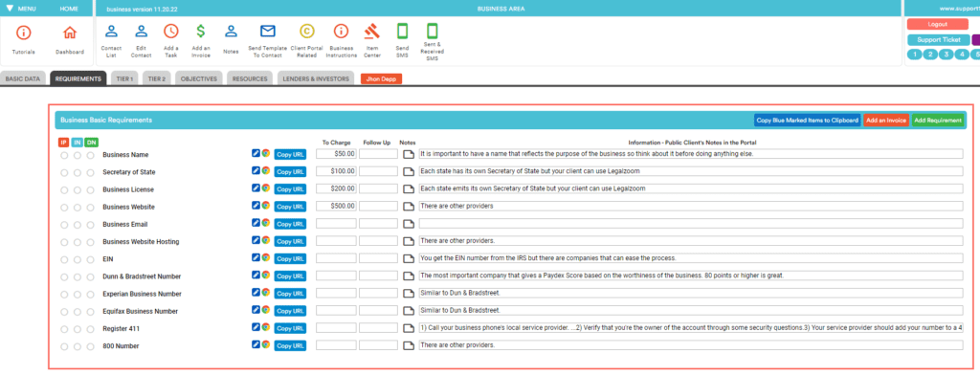Open the Tutorials info icon

[23, 33]
